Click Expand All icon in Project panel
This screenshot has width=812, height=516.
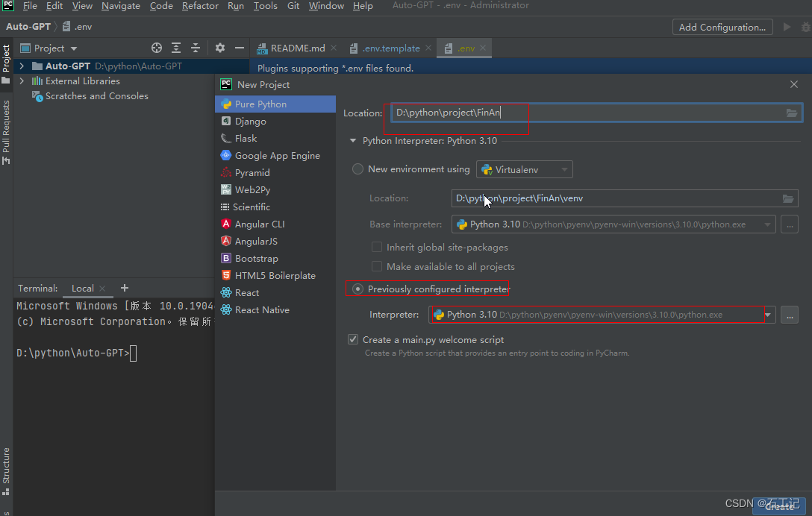point(176,48)
